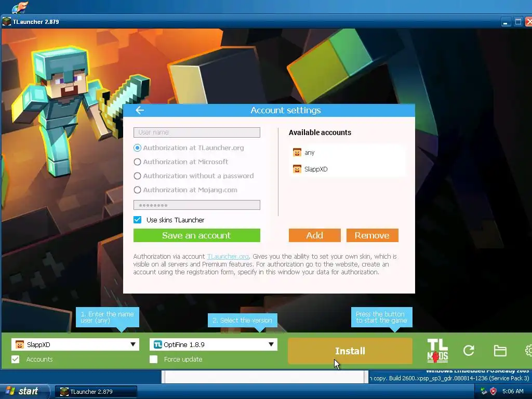The image size is (532, 399).
Task: Select Authorization without a password
Action: pos(137,176)
